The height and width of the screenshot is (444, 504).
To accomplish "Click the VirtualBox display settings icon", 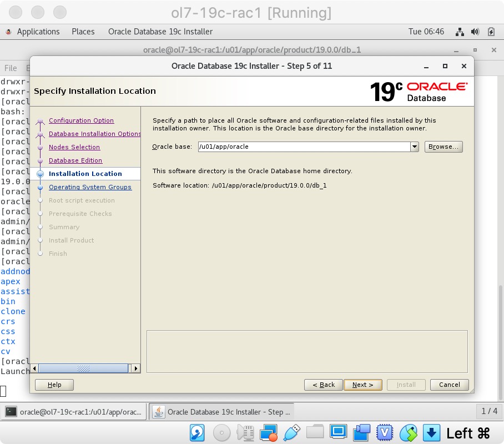I will tap(338, 431).
